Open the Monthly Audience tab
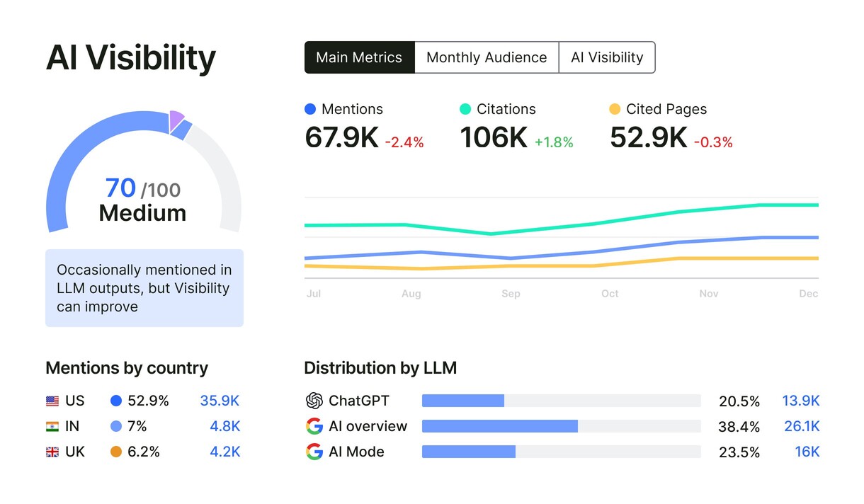Screen dimensions: 864x504 487,57
